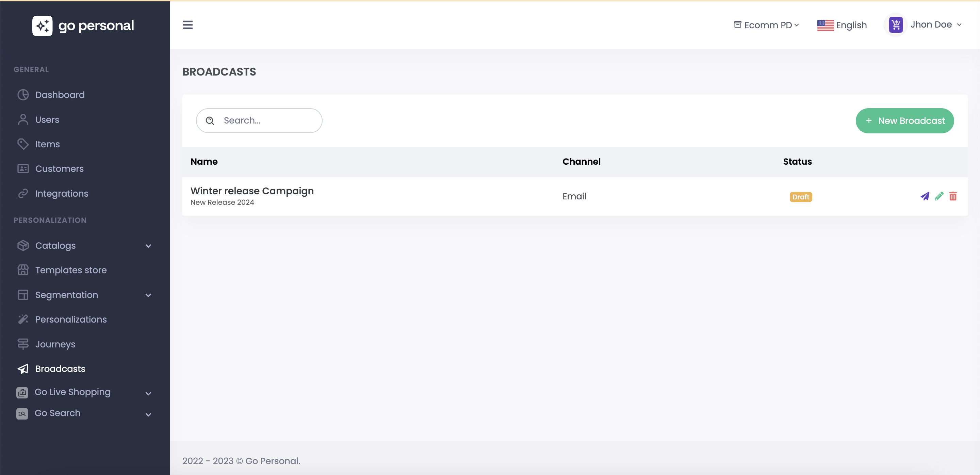Expand the Segmentation submenu chevron

click(x=148, y=295)
